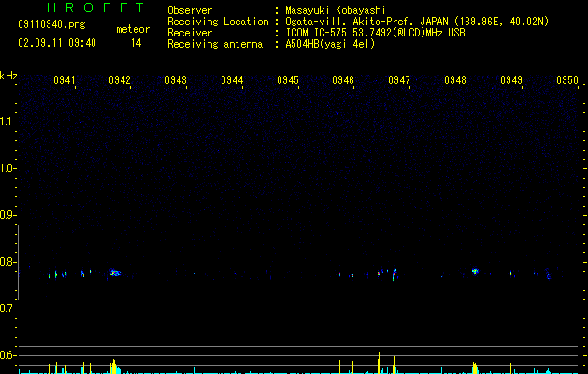The width and height of the screenshot is (588, 374).
Task: Click the meteor echo blob near 0942
Action: (115, 273)
